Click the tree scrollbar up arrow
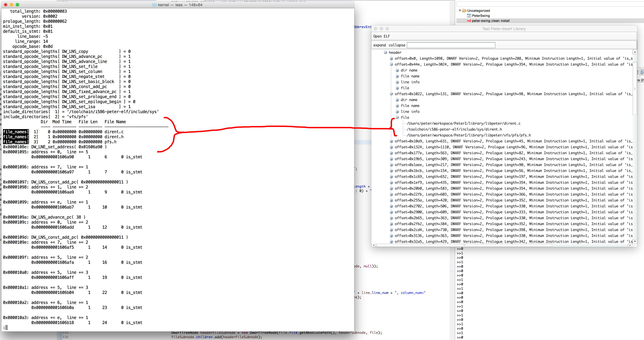The height and width of the screenshot is (340, 644). (x=635, y=52)
